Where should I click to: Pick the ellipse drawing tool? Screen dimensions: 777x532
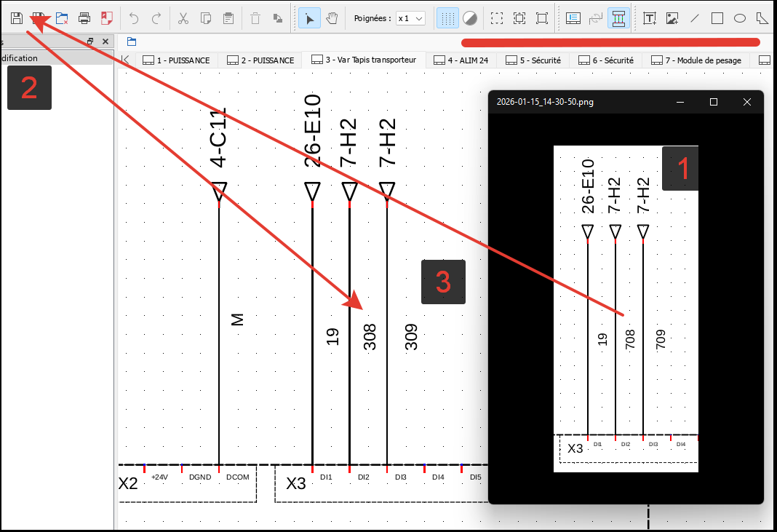tap(740, 18)
